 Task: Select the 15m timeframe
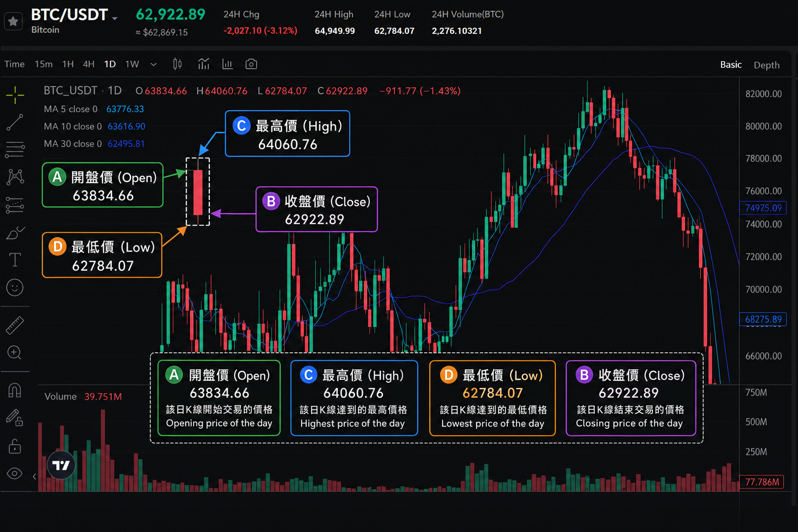44,64
